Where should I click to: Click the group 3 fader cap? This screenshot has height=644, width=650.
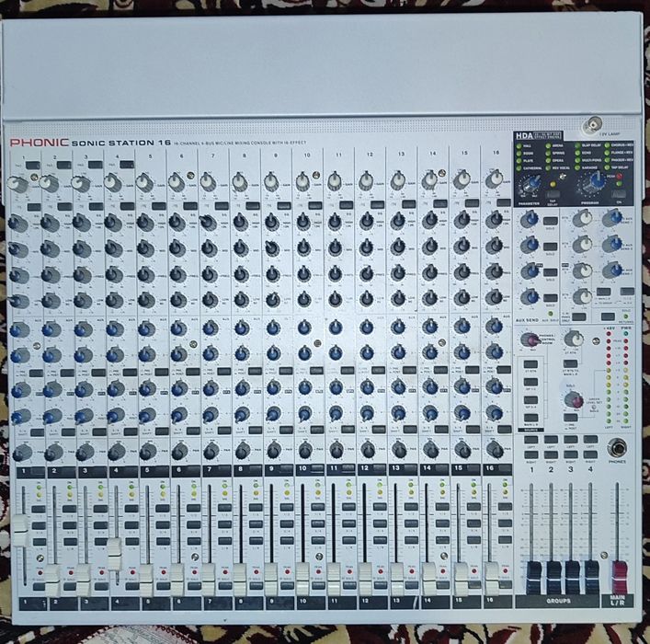coord(573,578)
